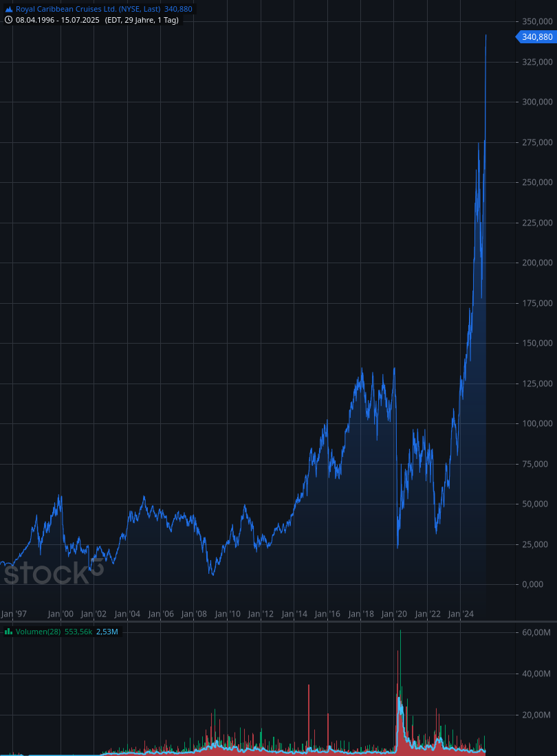Click the Jan '22 time axis label
The height and width of the screenshot is (756, 557).
[428, 614]
